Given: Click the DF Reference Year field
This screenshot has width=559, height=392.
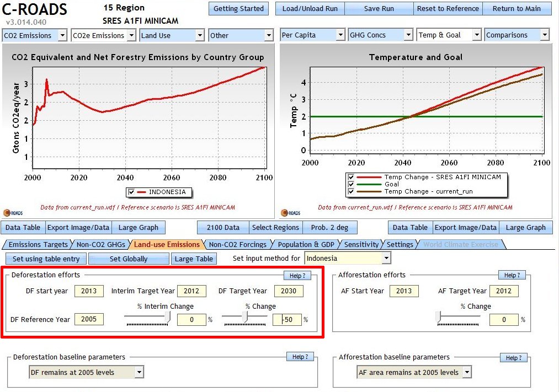Looking at the screenshot, I should point(89,319).
